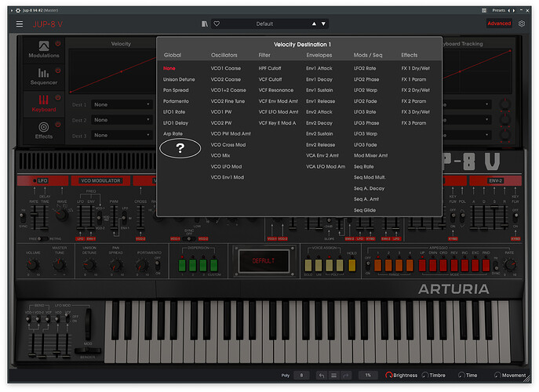Open the preset browser library icon

[x=205, y=24]
